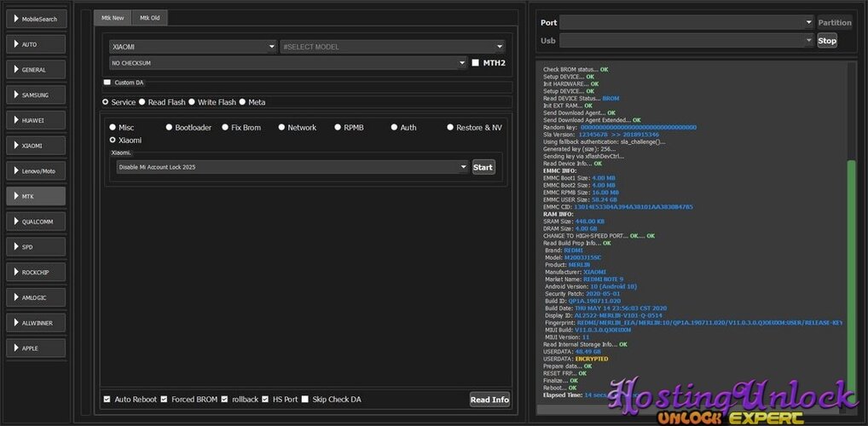Open the MTK sidebar section
868x426 pixels.
click(36, 197)
